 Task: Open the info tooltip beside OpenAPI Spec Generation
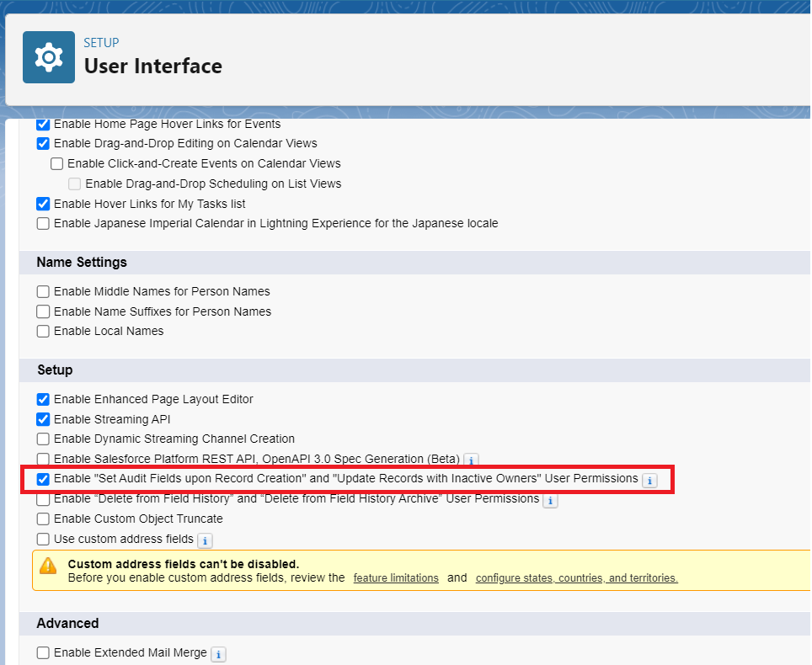pos(472,460)
